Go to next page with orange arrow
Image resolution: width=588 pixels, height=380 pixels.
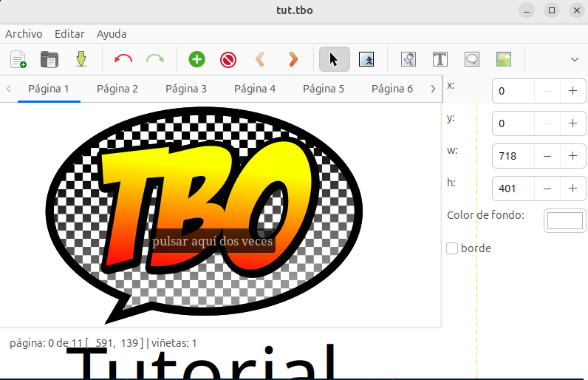293,59
